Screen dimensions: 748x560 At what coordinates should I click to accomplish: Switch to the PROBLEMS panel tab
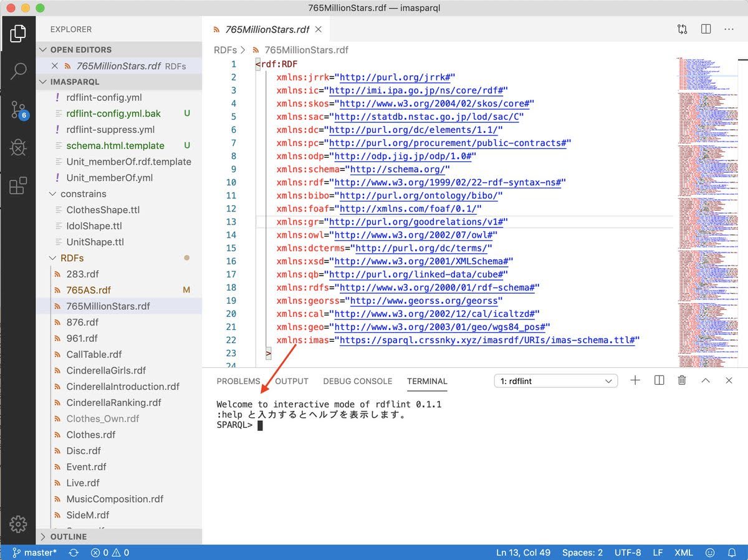point(238,381)
